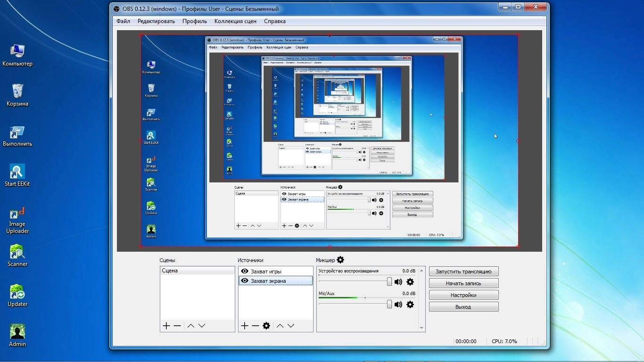644x362 pixels.
Task: Mute the Mic/Aux speaker icon
Action: (x=398, y=304)
